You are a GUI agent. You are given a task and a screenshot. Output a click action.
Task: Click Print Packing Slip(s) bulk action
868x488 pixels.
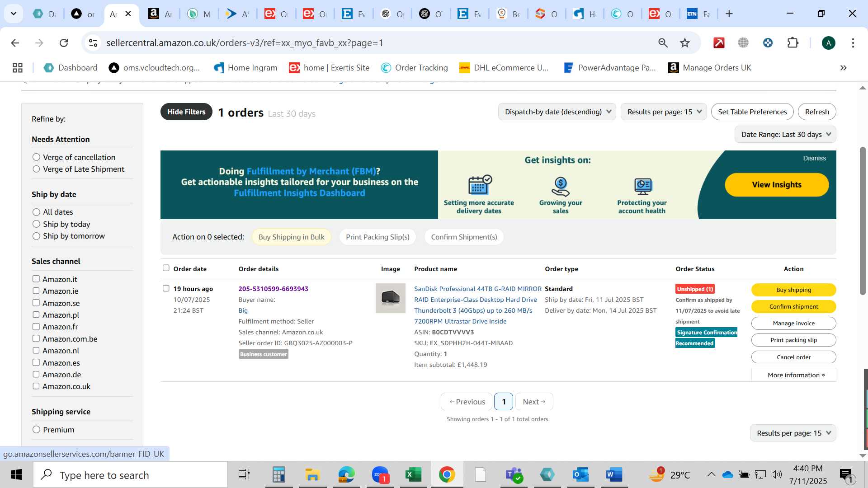coord(377,237)
